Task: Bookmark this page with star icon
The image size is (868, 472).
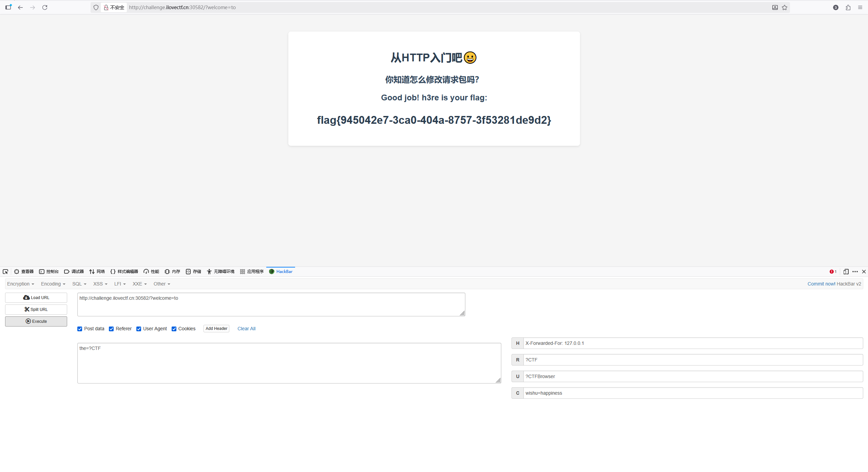Action: (785, 7)
